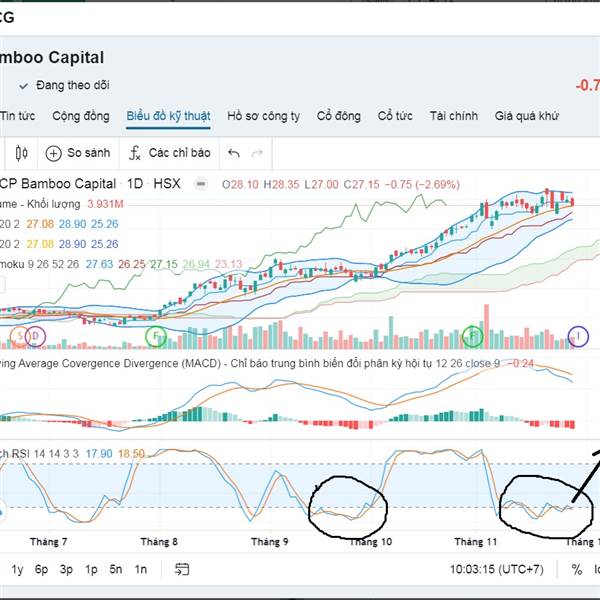600x600 pixels.
Task: Open Giá quá khứ tab
Action: (527, 116)
